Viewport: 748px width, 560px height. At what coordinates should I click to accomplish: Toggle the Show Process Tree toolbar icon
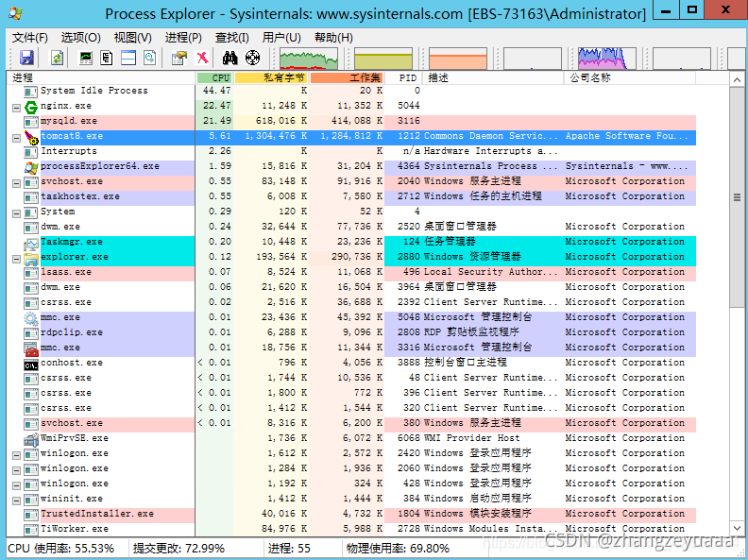(107, 58)
